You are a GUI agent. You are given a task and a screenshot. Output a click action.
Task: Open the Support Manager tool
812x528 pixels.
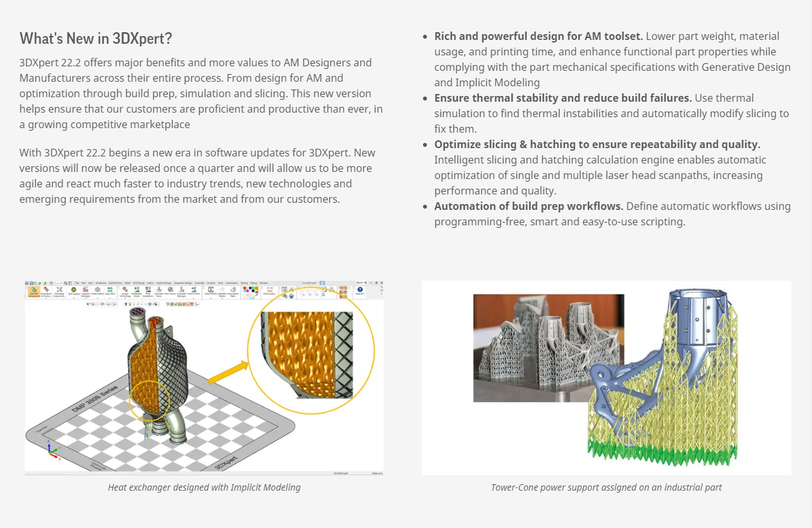coord(85,292)
